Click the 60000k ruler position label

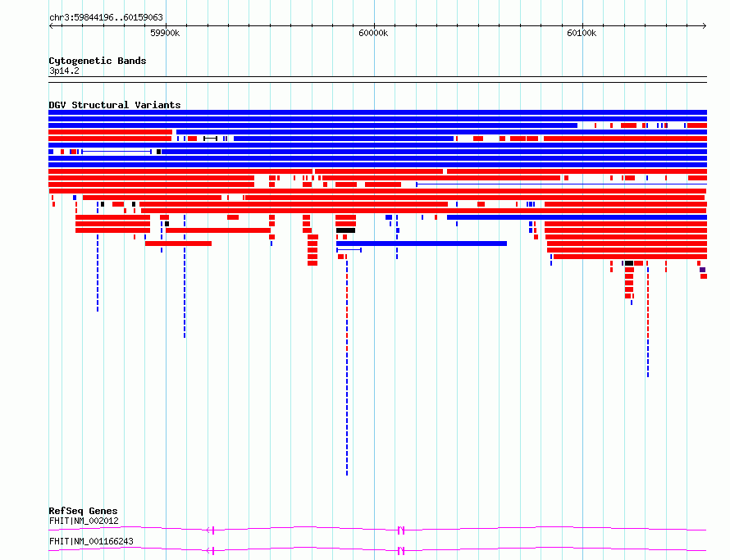[x=373, y=33]
